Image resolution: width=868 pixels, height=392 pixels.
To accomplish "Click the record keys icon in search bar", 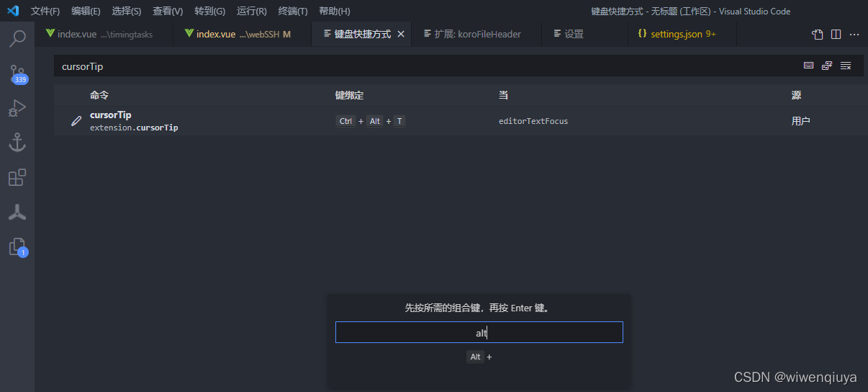I will click(809, 66).
